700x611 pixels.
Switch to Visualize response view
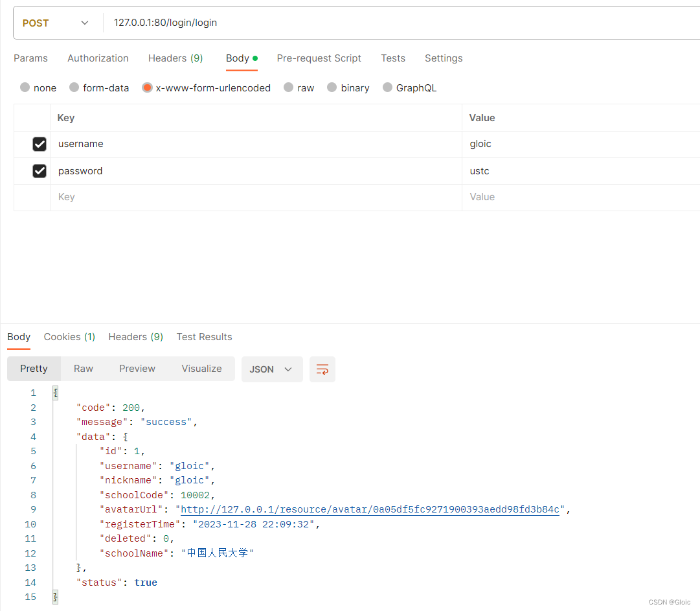click(201, 369)
